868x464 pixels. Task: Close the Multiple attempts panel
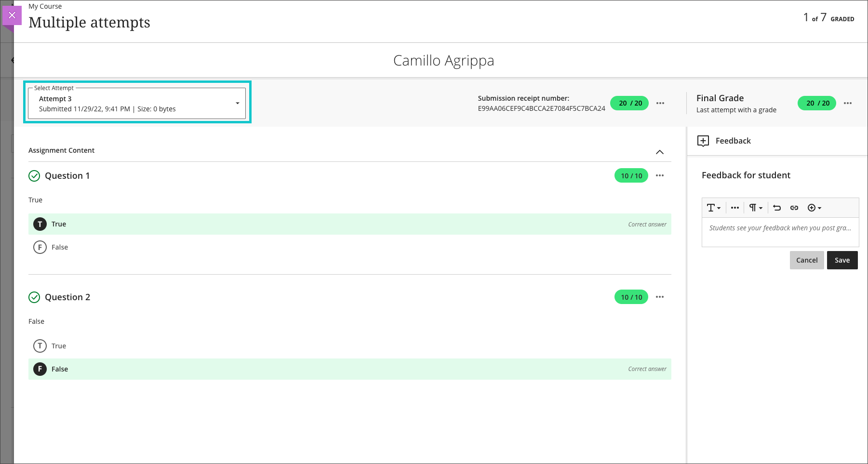12,15
